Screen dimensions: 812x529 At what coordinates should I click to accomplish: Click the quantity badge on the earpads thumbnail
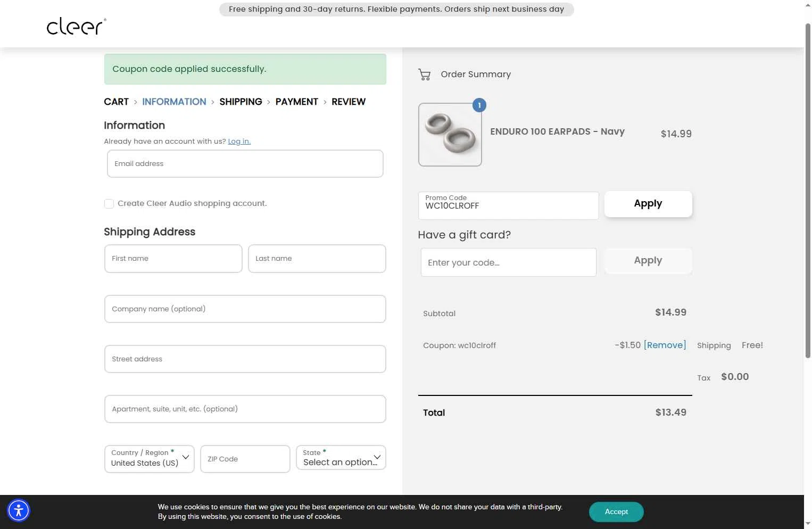tap(479, 105)
